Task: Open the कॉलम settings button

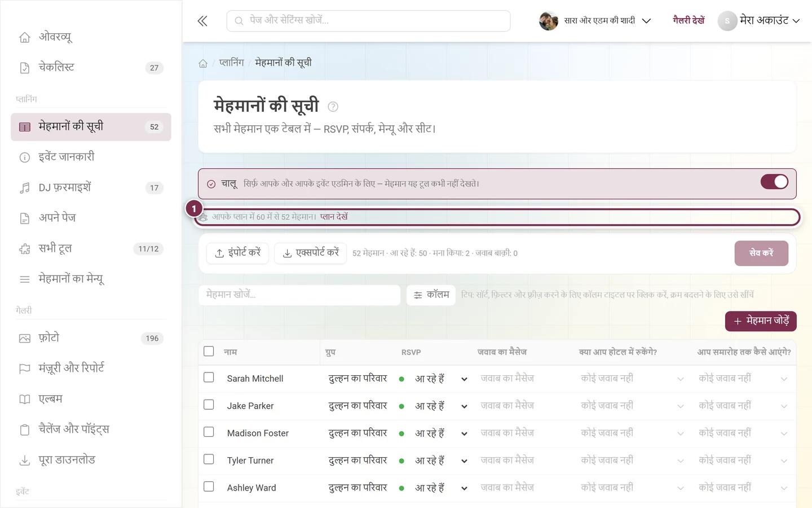Action: click(431, 295)
